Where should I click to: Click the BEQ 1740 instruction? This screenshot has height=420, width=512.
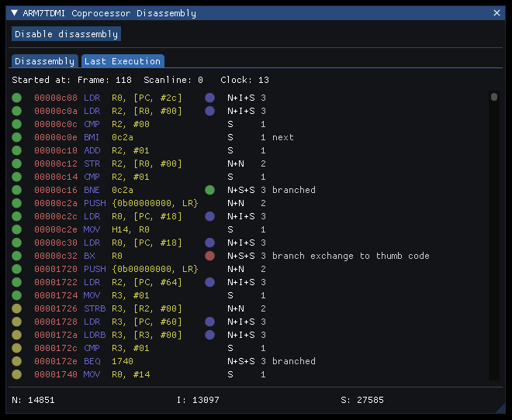109,361
